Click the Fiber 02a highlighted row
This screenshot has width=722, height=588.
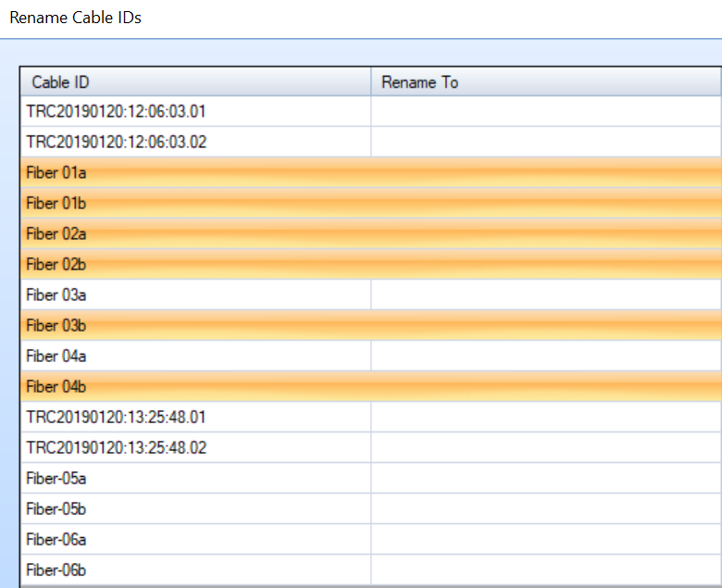coord(371,234)
